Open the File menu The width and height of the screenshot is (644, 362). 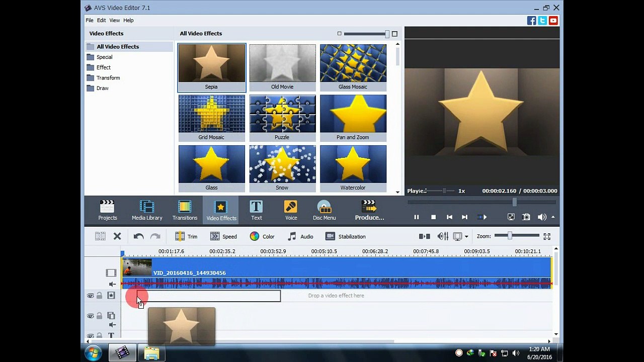click(90, 20)
